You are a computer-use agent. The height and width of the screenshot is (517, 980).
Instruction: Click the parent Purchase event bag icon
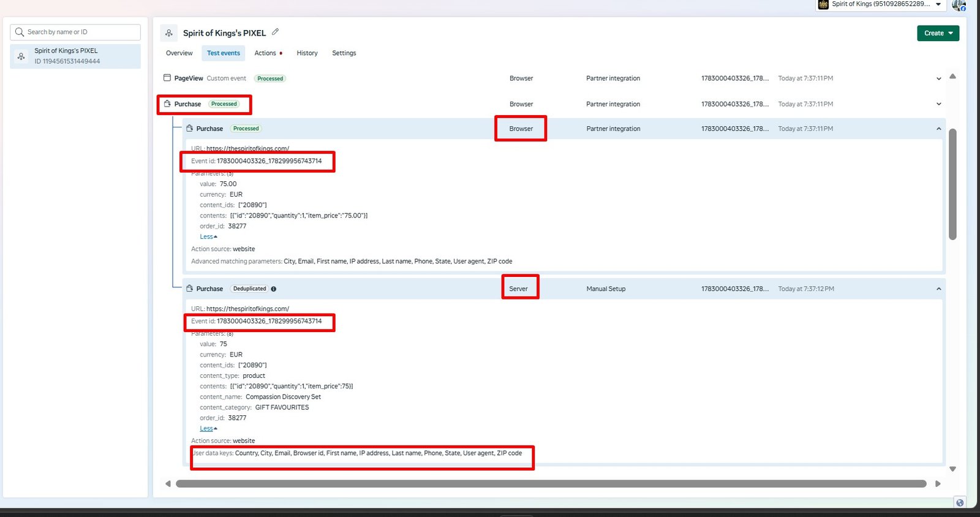(x=167, y=104)
